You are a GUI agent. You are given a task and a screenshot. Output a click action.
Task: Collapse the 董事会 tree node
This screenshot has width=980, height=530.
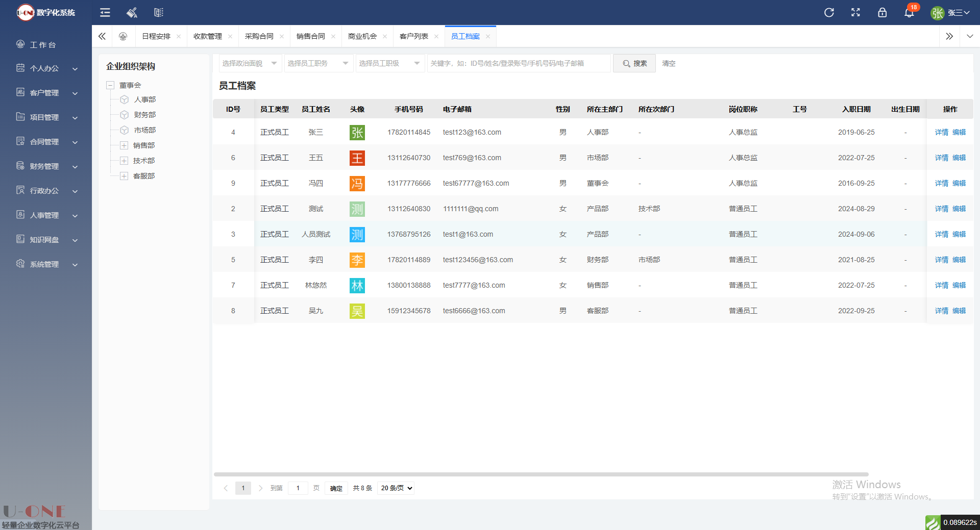click(110, 85)
